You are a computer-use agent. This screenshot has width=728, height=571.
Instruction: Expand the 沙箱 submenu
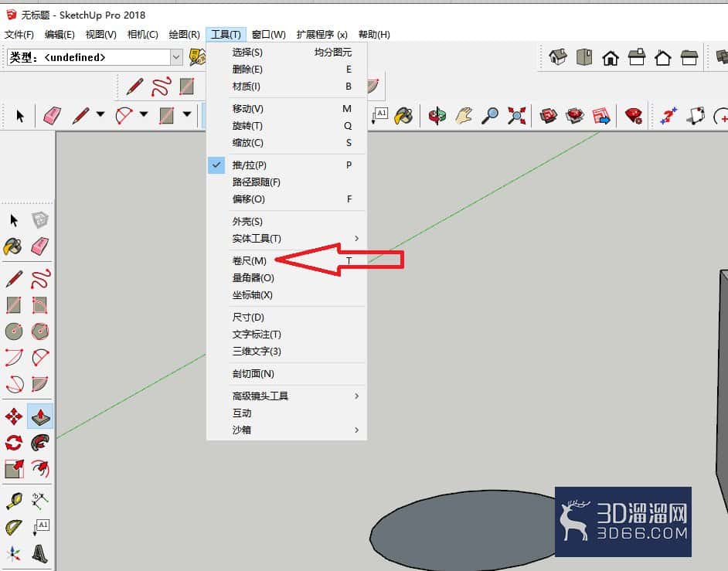(287, 430)
